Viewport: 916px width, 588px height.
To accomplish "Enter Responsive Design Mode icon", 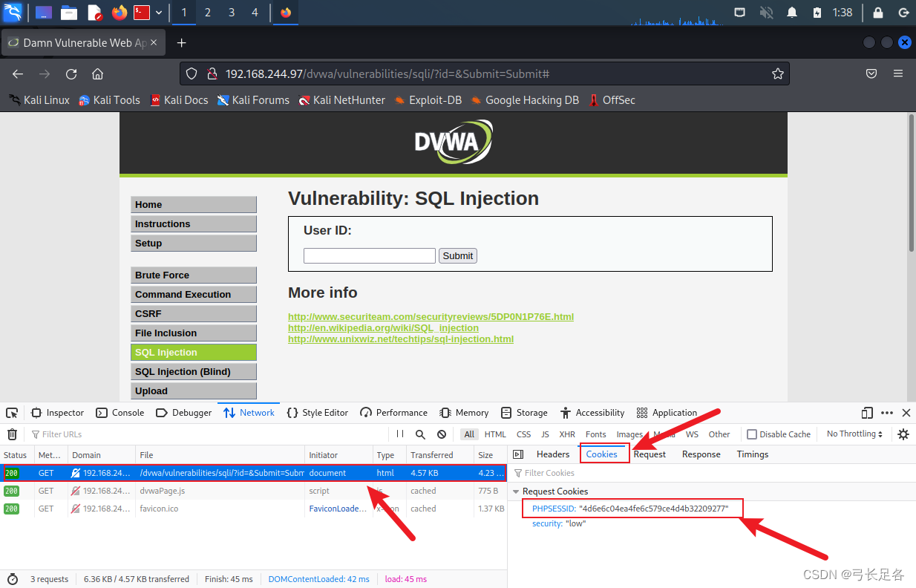I will click(x=867, y=413).
